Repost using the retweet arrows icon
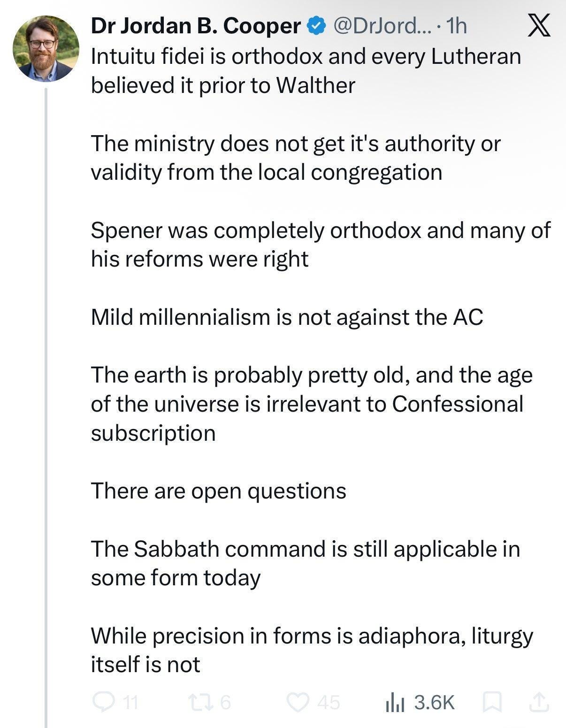This screenshot has height=728, width=566. pyautogui.click(x=198, y=702)
